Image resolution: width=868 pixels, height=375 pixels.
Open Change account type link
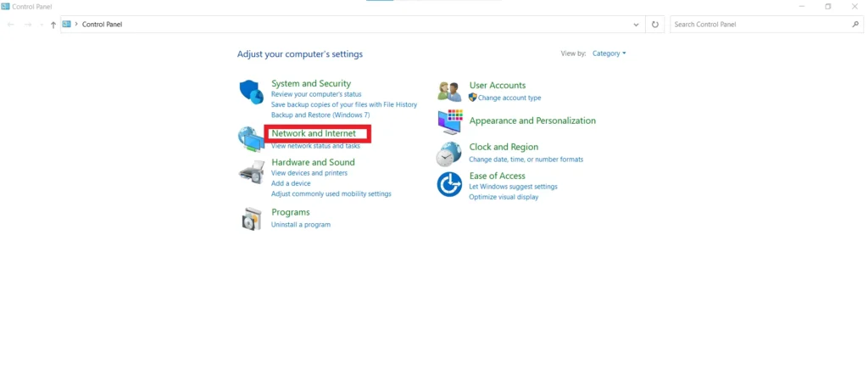point(509,98)
